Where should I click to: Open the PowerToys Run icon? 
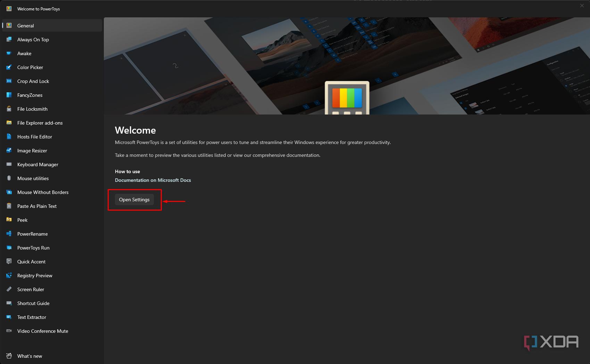(9, 248)
